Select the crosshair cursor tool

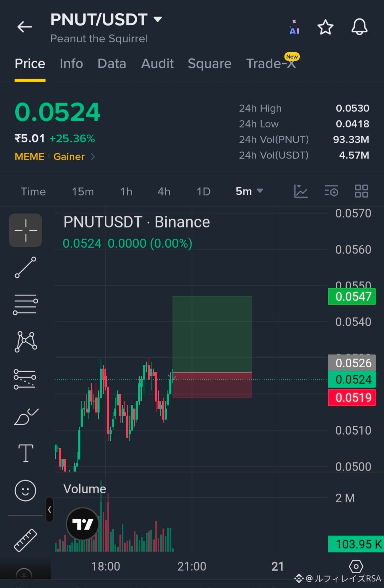coord(25,230)
